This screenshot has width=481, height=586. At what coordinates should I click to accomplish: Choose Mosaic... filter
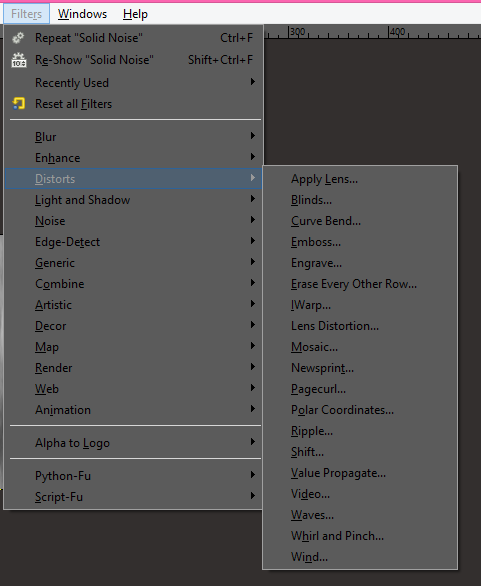coord(360,347)
